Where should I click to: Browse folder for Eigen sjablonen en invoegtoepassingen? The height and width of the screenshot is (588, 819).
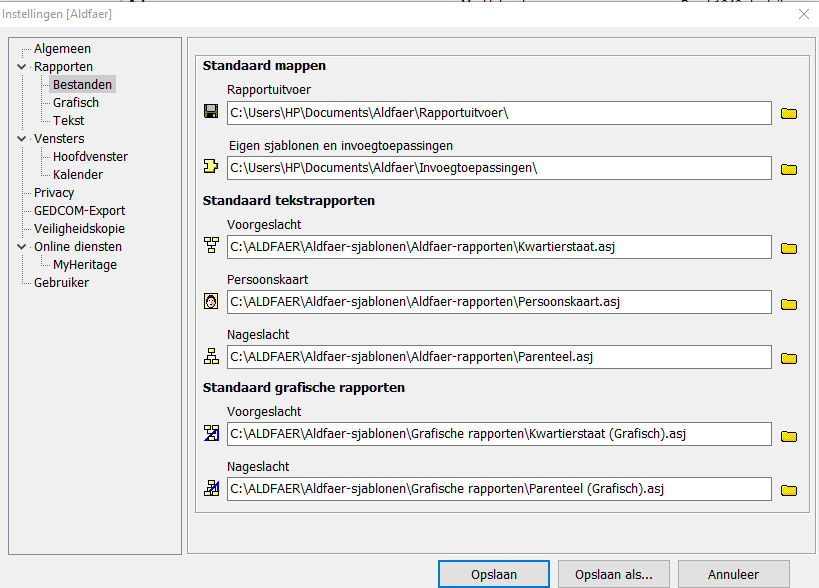click(788, 168)
